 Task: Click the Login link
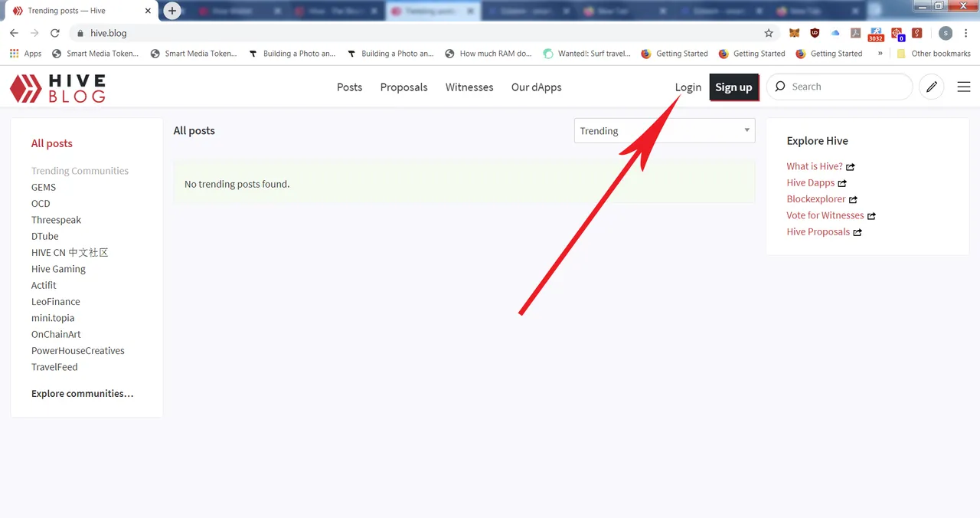688,87
